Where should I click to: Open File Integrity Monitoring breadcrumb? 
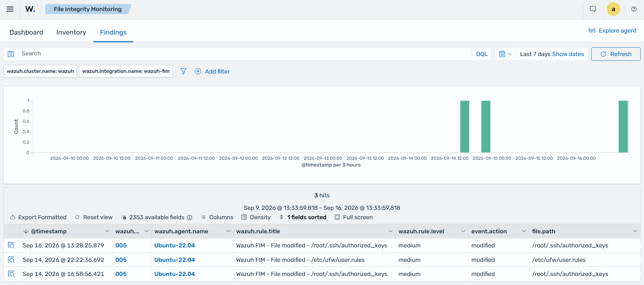tap(88, 9)
